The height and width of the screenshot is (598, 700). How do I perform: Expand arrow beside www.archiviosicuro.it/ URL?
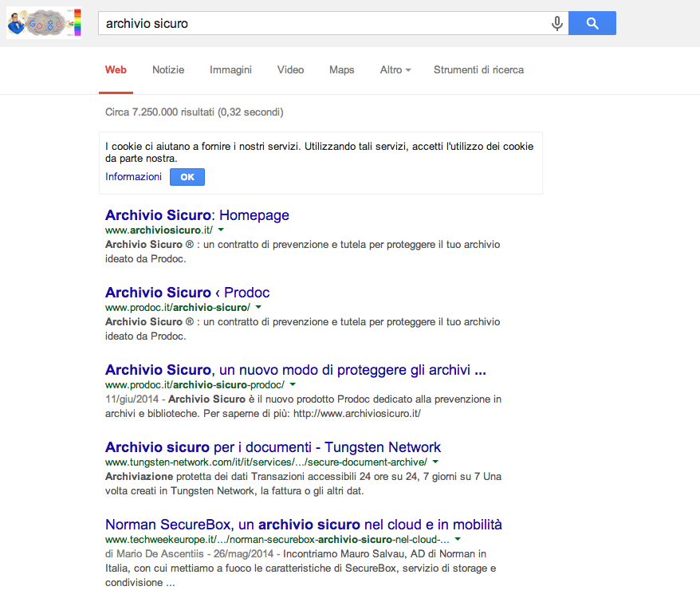point(221,230)
